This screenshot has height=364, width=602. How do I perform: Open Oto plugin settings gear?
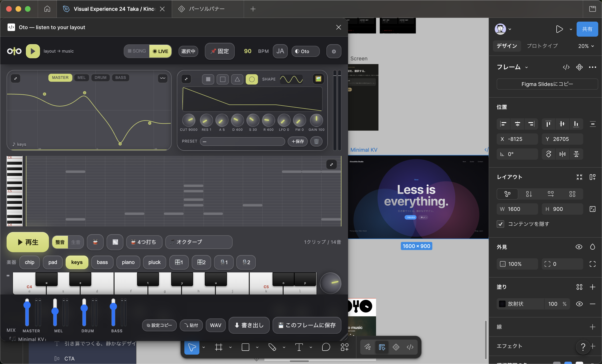click(334, 51)
